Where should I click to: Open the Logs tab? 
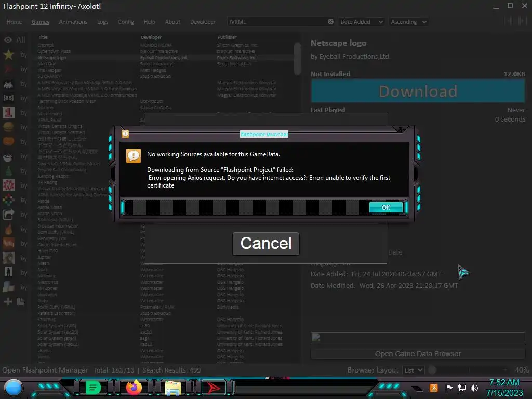[x=102, y=22]
